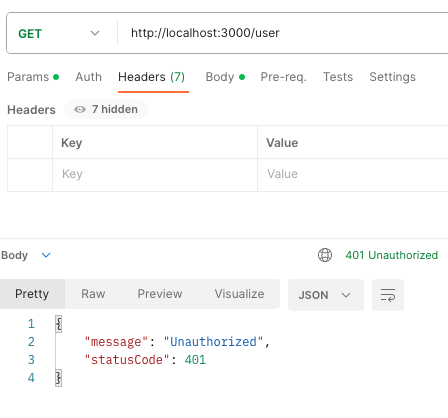Image resolution: width=448 pixels, height=418 pixels.
Task: Open the Settings tab
Action: [392, 77]
